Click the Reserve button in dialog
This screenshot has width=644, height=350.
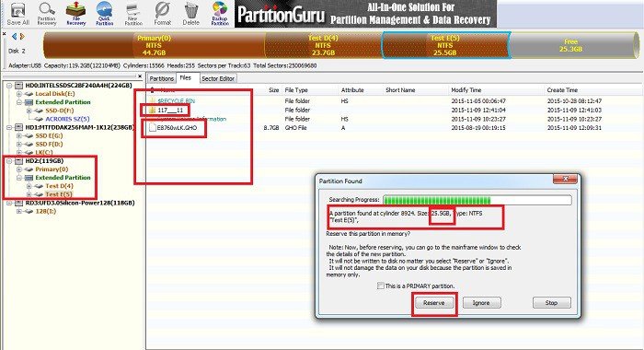click(433, 303)
